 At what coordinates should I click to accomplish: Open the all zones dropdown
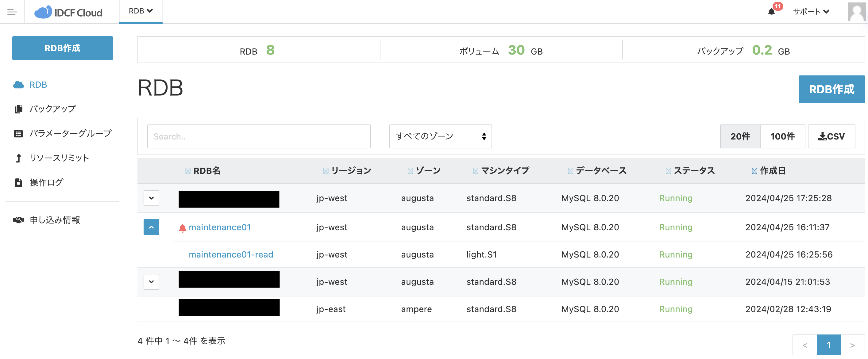coord(440,136)
